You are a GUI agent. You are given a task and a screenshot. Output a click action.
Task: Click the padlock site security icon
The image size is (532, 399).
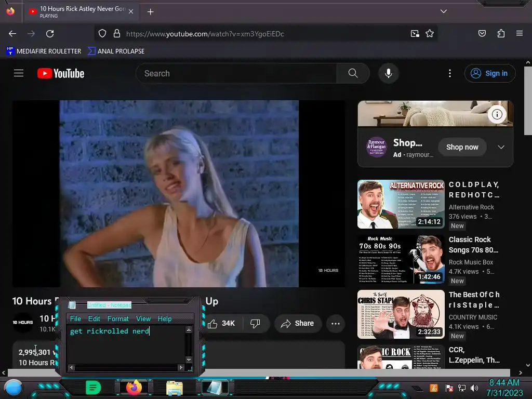coord(117,34)
